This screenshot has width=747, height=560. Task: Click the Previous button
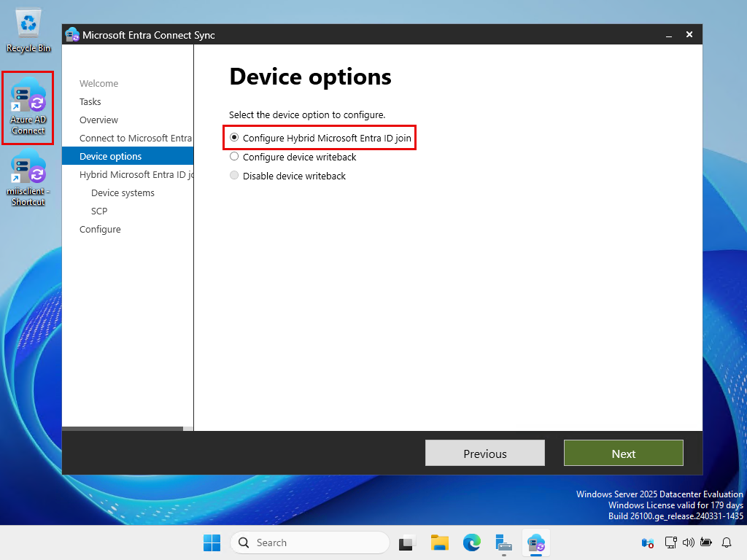click(484, 454)
